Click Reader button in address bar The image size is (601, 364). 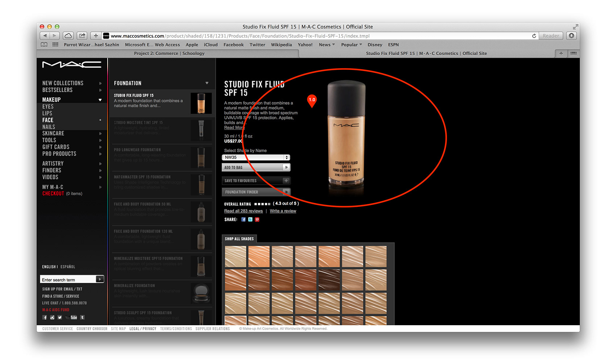551,36
